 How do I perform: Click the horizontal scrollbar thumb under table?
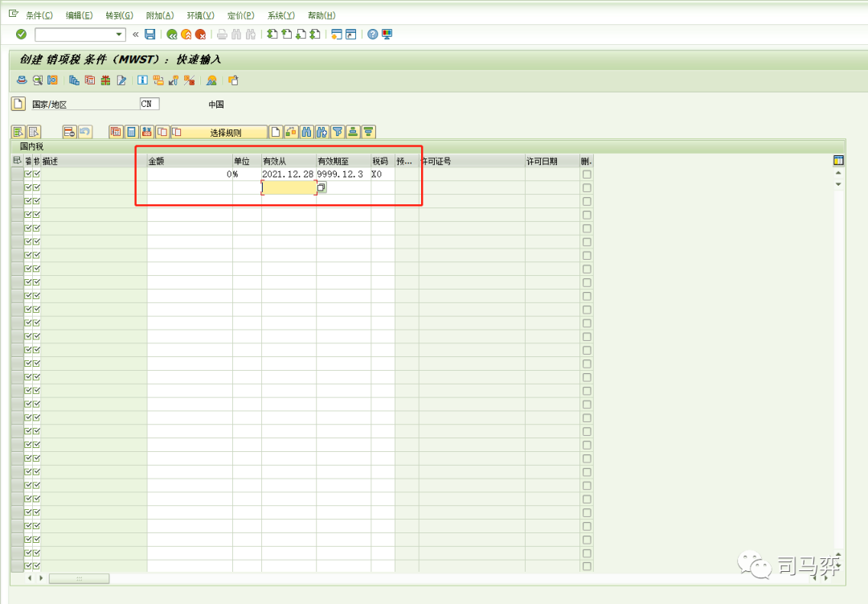point(79,578)
